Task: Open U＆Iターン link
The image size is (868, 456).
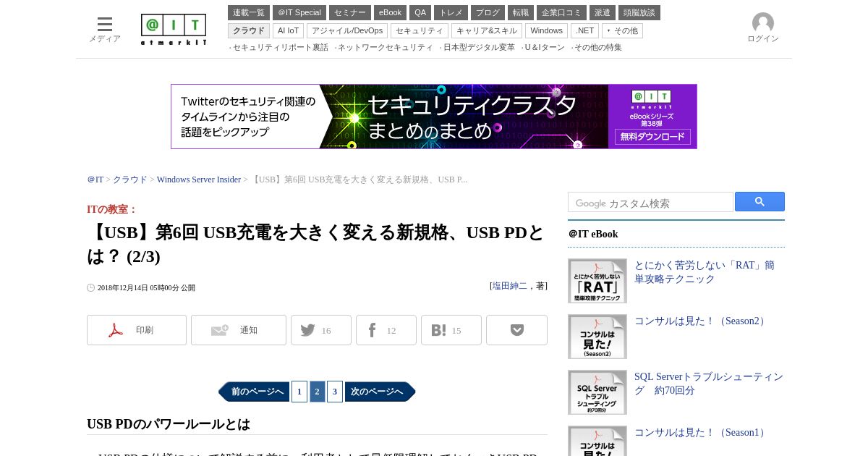Action: click(545, 48)
